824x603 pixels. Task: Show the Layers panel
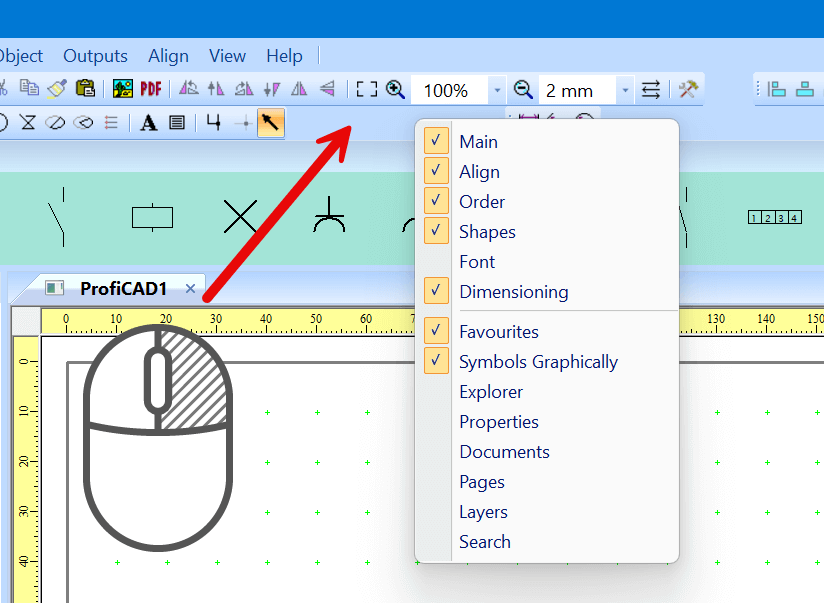pyautogui.click(x=483, y=511)
